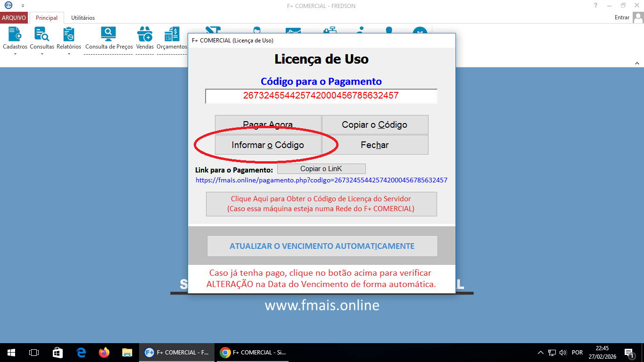Open the Relatórios dropdown arrow
The width and height of the screenshot is (644, 362).
tap(69, 53)
